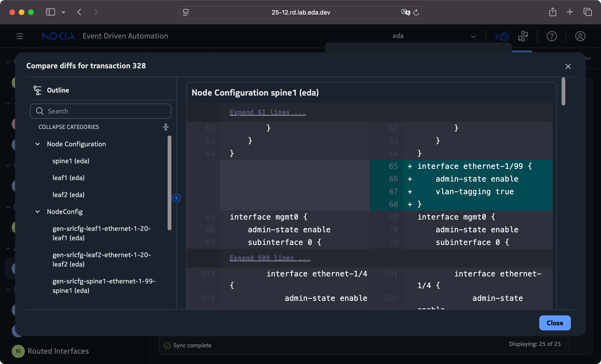Click the hamburger menu icon
The width and height of the screenshot is (601, 364).
tap(20, 36)
